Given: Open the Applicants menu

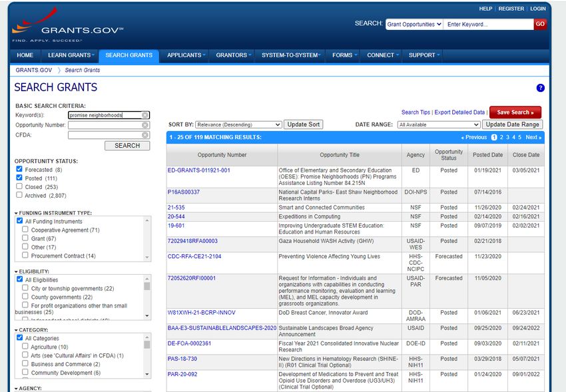Looking at the screenshot, I should click(x=186, y=55).
